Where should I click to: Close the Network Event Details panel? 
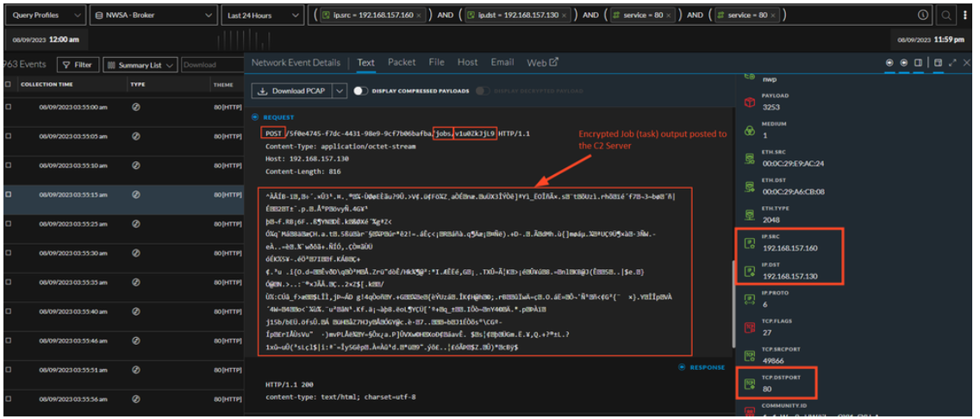pos(966,63)
